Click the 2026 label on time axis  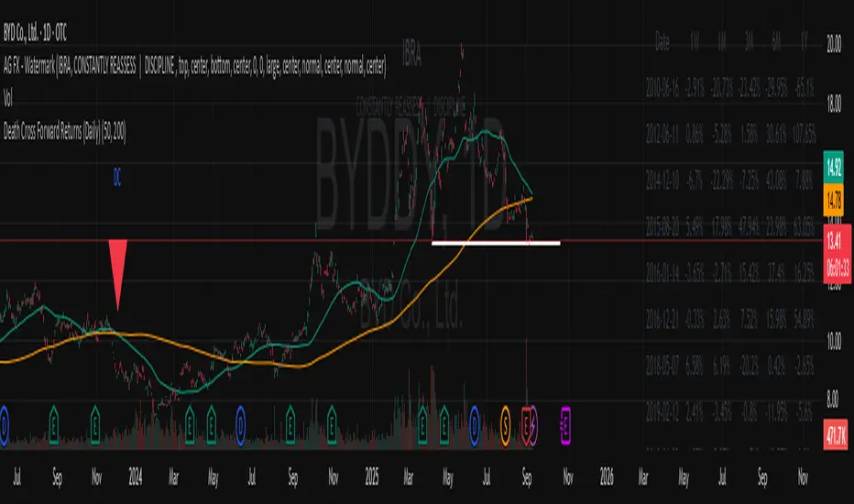[x=607, y=477]
